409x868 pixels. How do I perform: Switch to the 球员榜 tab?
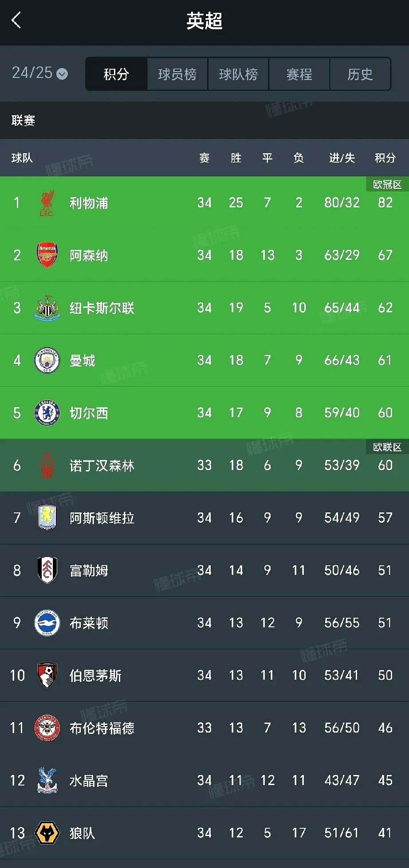[177, 74]
